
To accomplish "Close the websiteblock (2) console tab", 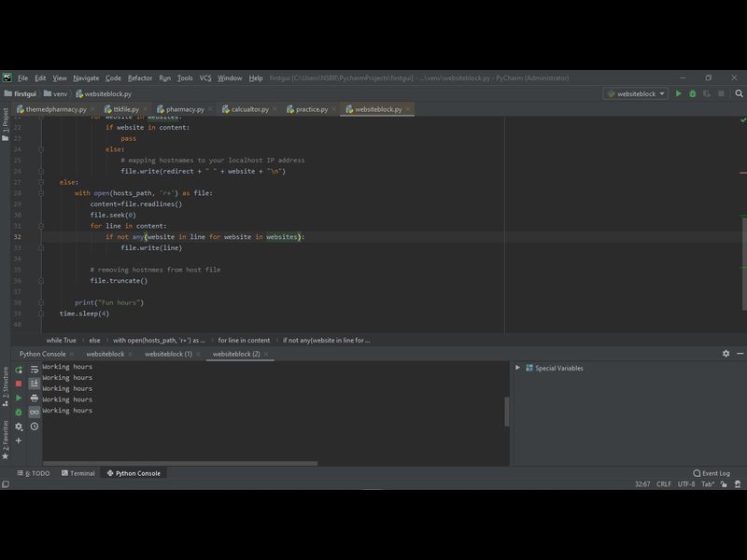I will pyautogui.click(x=266, y=354).
